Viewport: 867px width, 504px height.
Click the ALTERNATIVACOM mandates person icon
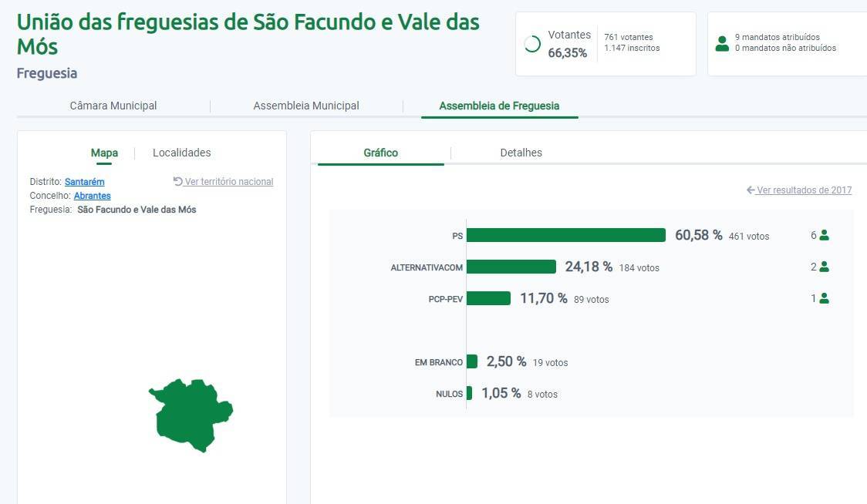pyautogui.click(x=824, y=267)
